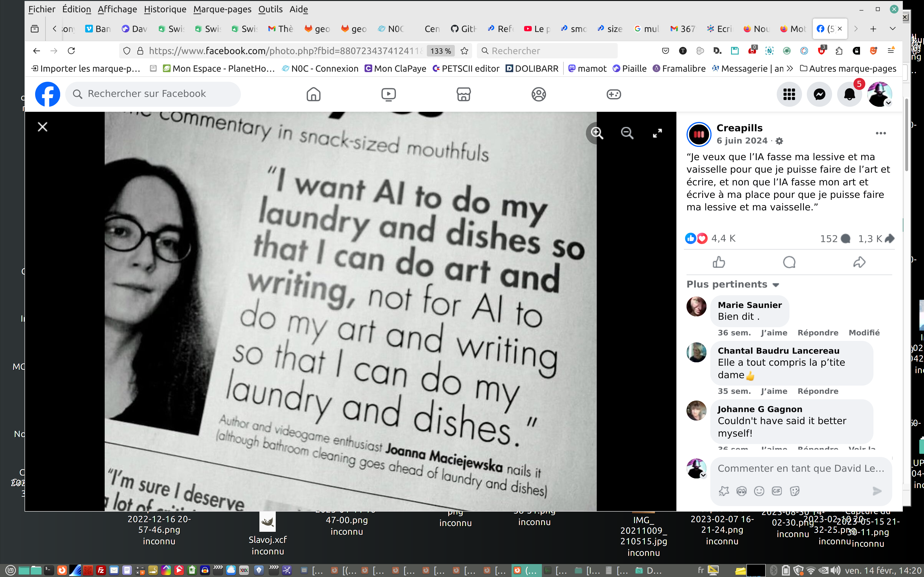Open the Historique menu
The height and width of the screenshot is (577, 924).
pos(165,9)
